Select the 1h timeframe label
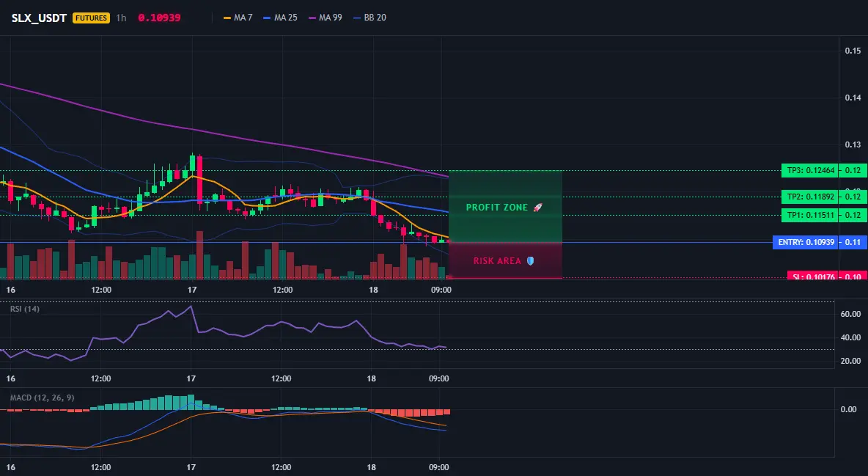868x476 pixels. point(121,18)
